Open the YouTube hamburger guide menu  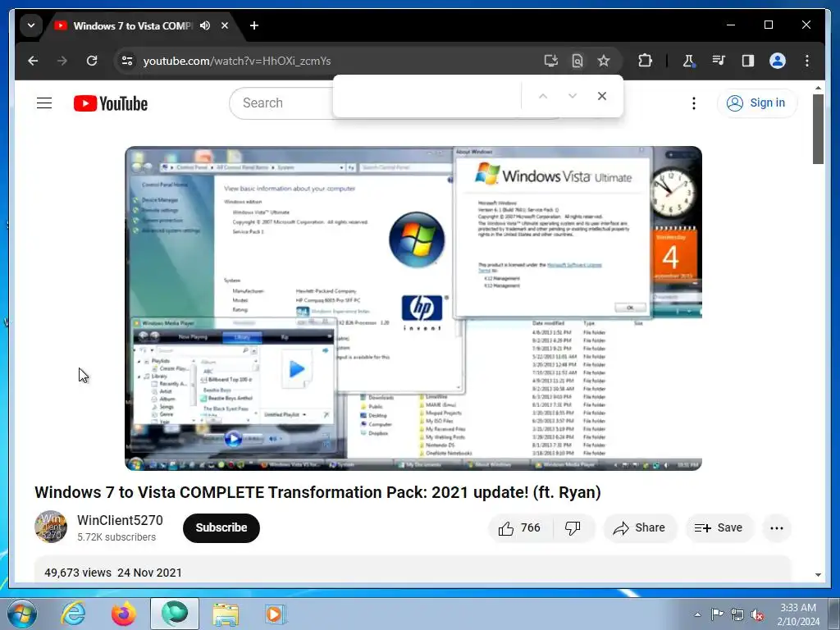point(44,103)
